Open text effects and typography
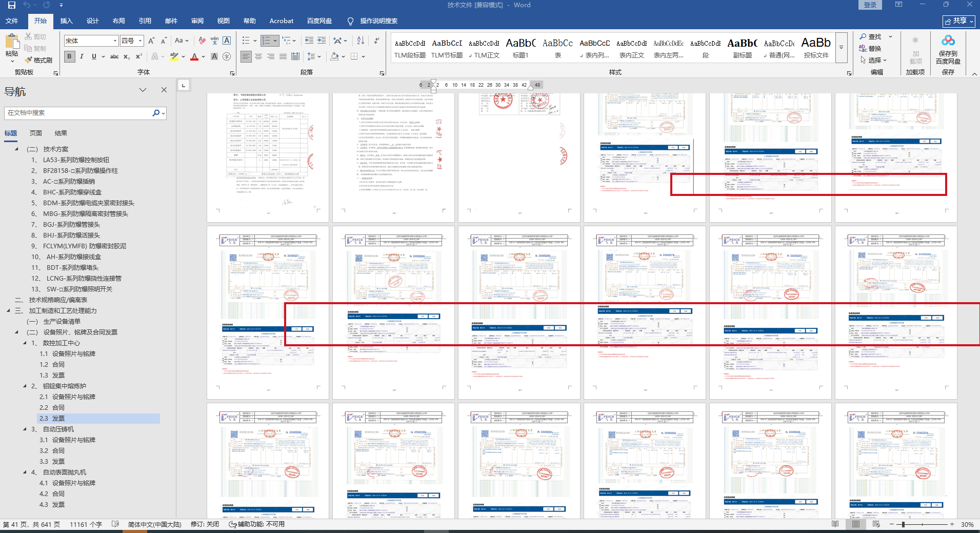The width and height of the screenshot is (980, 533). pyautogui.click(x=155, y=56)
